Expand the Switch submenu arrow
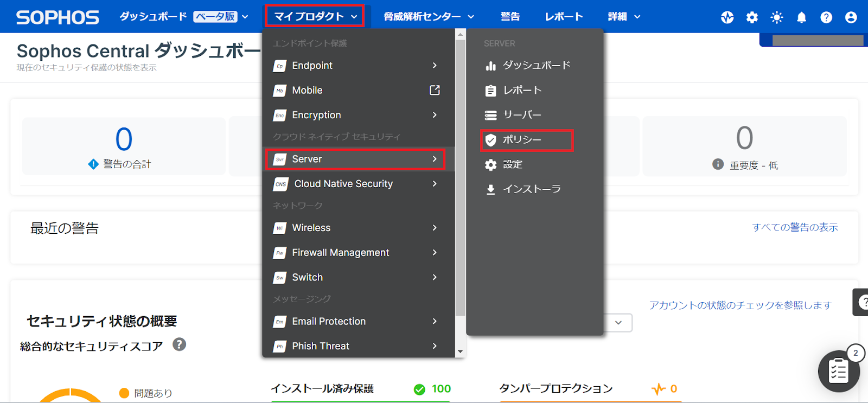This screenshot has width=868, height=403. 435,277
